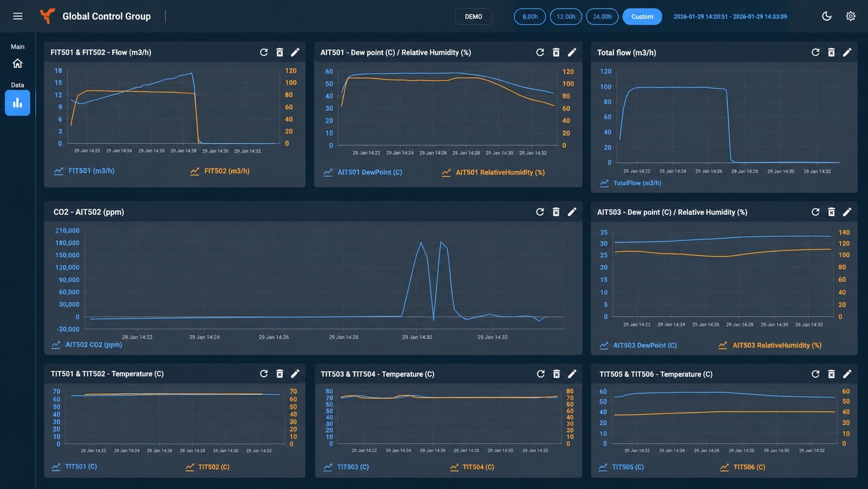The width and height of the screenshot is (868, 489).
Task: Delete the AIT501 Dew point chart
Action: (x=556, y=52)
